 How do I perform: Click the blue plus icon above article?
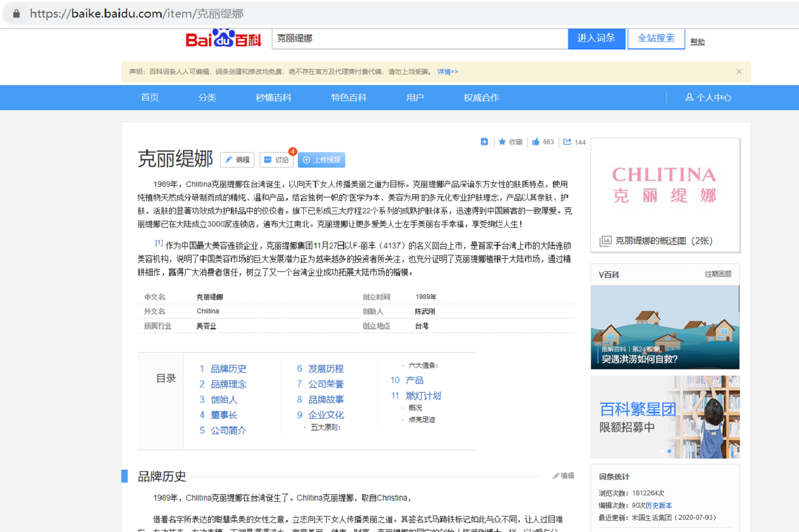tap(484, 142)
